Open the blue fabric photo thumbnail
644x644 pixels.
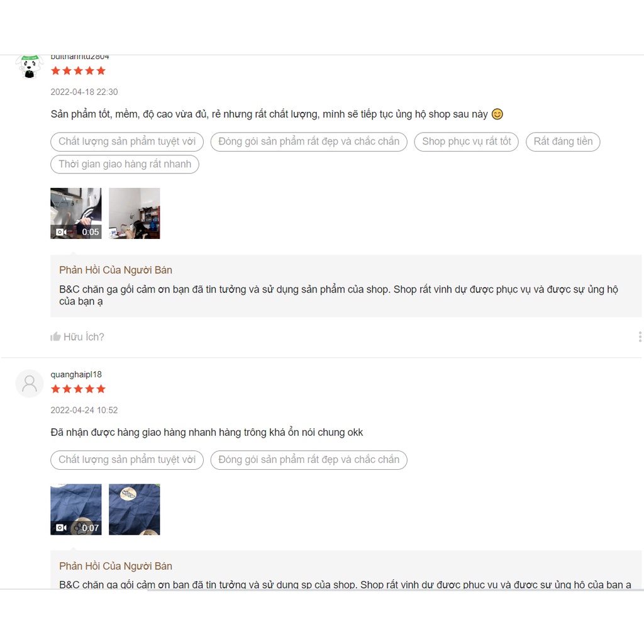click(x=134, y=509)
